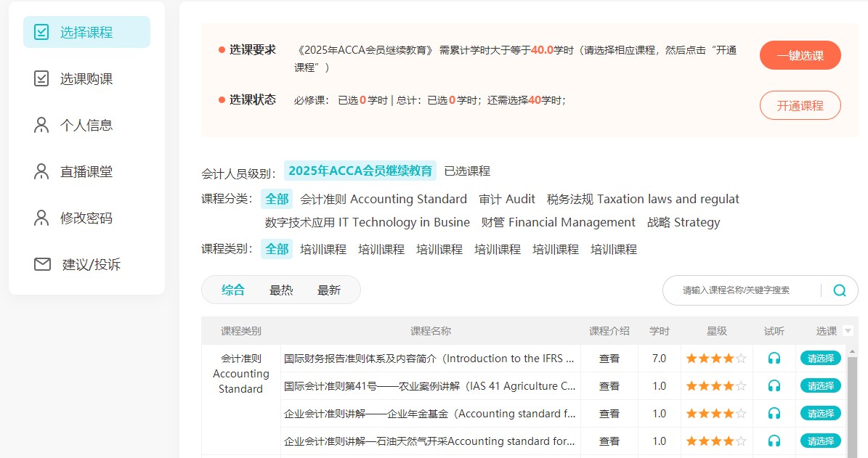The width and height of the screenshot is (868, 458).
Task: Play audio preview for 农业案例讲解 course
Action: tap(774, 386)
